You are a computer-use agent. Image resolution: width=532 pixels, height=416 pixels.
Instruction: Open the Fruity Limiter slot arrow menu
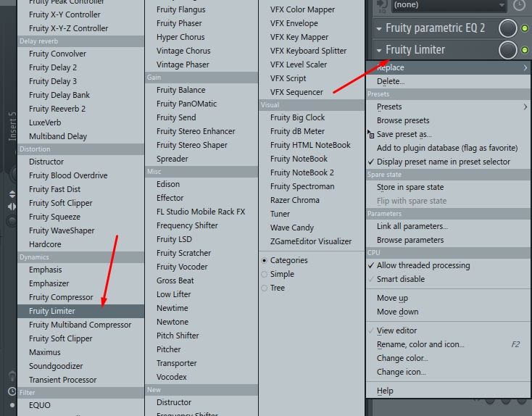click(x=379, y=51)
